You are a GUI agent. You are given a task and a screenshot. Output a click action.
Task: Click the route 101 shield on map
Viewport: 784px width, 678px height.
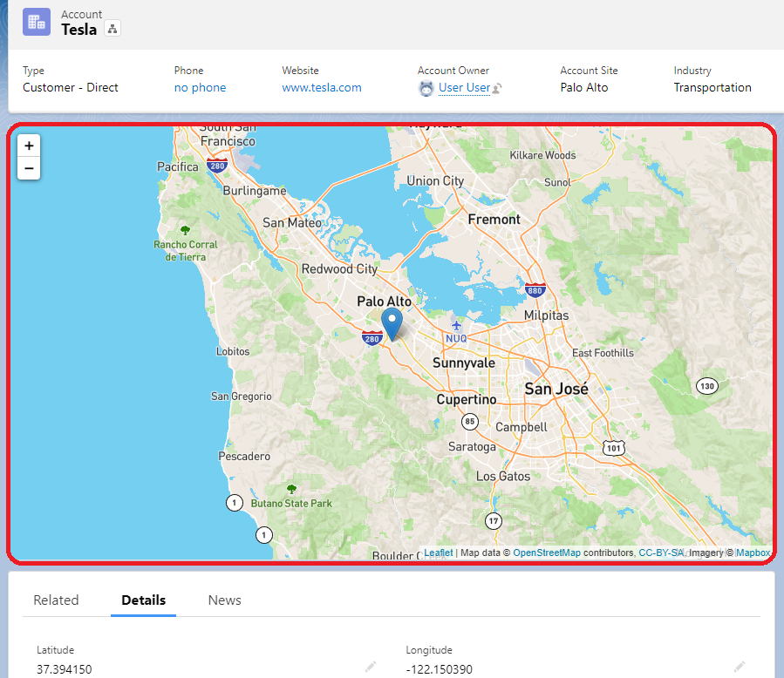click(613, 448)
